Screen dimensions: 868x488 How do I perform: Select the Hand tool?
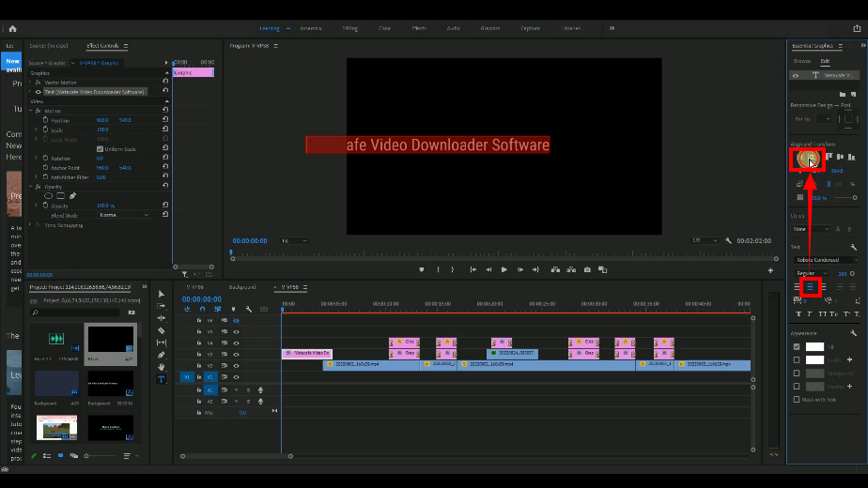[161, 367]
